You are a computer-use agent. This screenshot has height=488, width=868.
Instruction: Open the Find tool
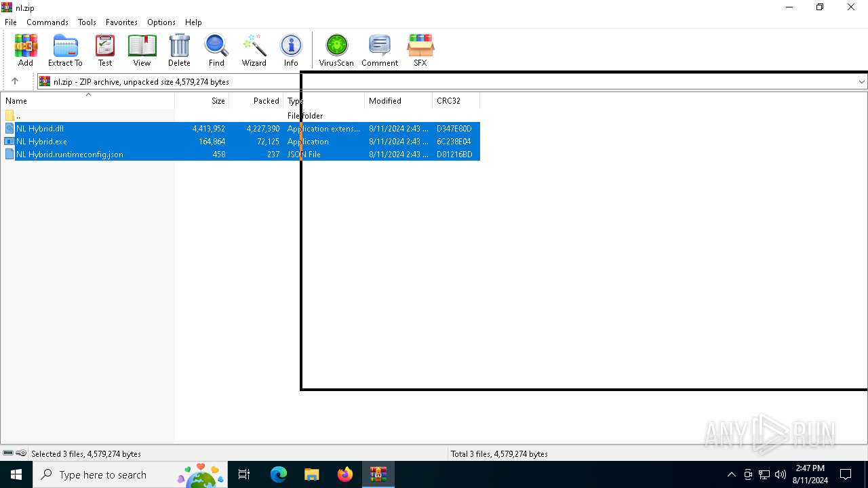click(x=216, y=51)
